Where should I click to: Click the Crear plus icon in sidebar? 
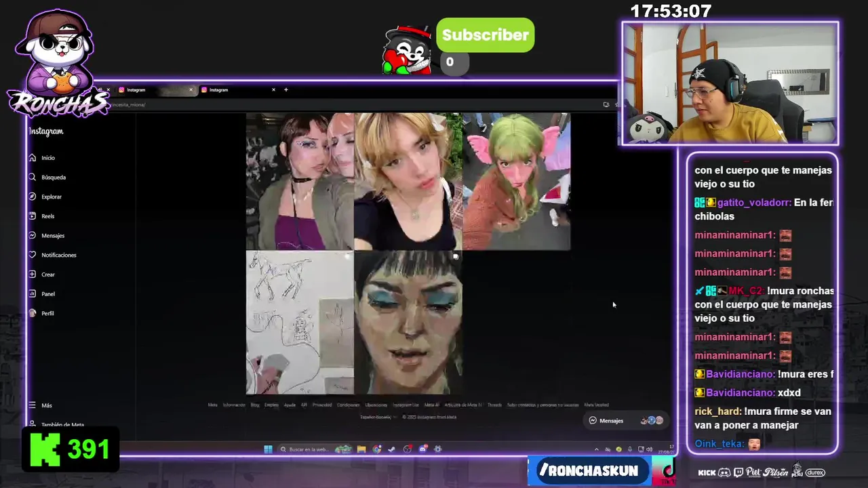coord(32,274)
